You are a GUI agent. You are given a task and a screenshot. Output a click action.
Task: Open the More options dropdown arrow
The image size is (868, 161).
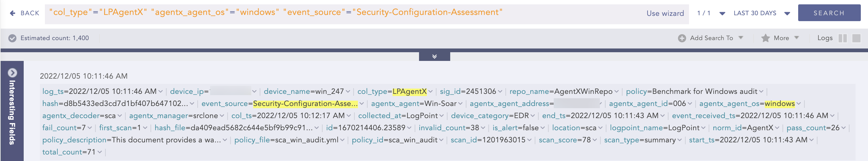coord(797,38)
